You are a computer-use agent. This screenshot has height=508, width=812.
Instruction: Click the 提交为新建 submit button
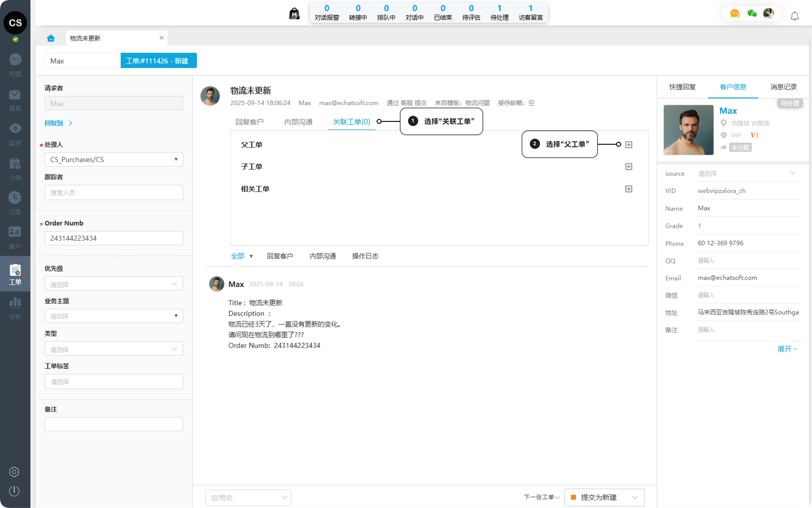click(x=598, y=497)
